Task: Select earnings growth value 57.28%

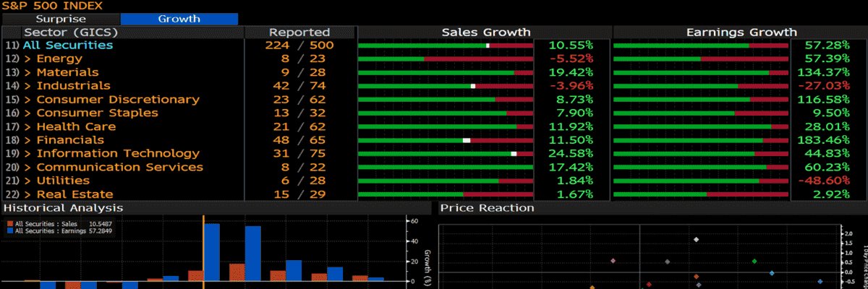Action: 827,45
